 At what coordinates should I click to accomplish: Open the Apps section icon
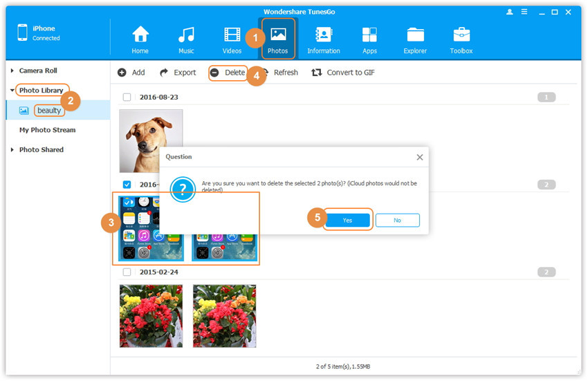coord(369,35)
